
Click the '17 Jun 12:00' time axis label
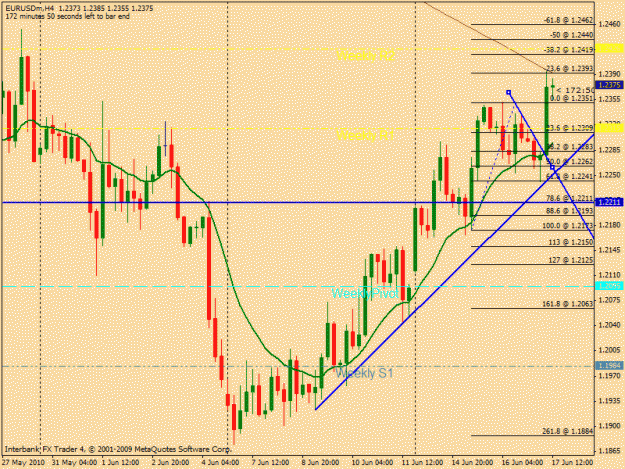pos(572,463)
